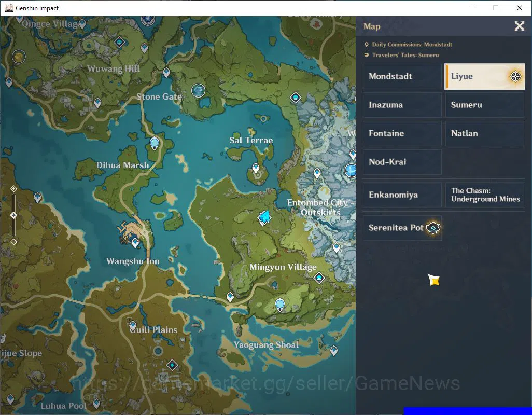Select the waypoint at Yaoguang Shoal
The image size is (532, 415).
click(334, 351)
